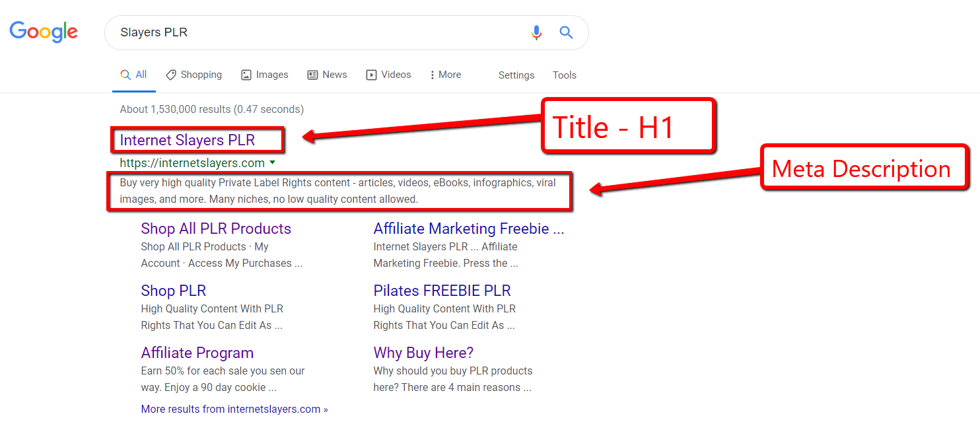Submit the query with the magnifier icon
The height and width of the screenshot is (428, 980).
(x=566, y=32)
